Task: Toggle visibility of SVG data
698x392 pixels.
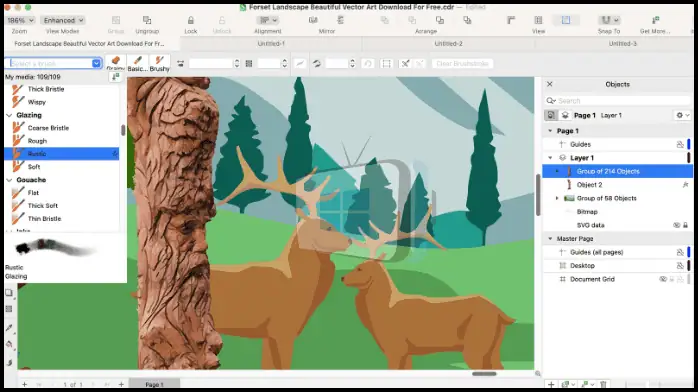Action: 676,225
